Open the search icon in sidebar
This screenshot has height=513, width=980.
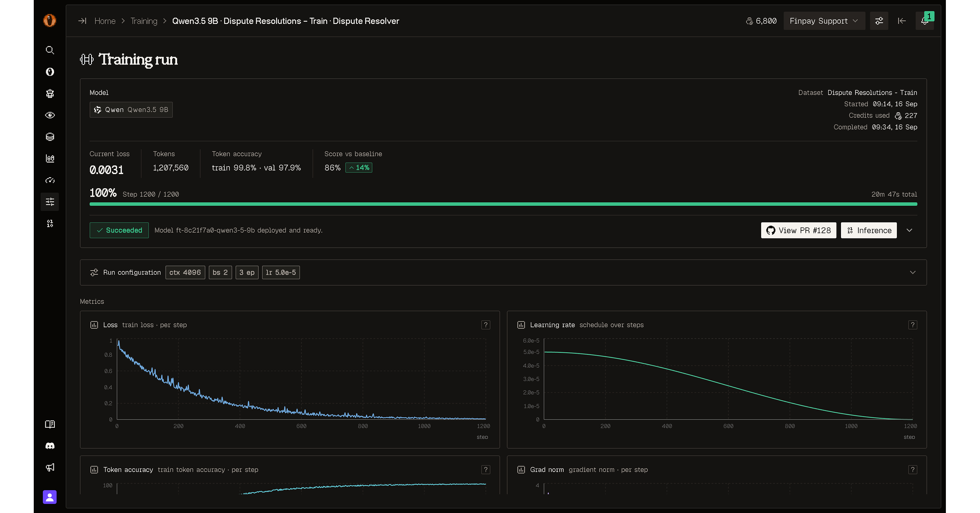tap(50, 50)
